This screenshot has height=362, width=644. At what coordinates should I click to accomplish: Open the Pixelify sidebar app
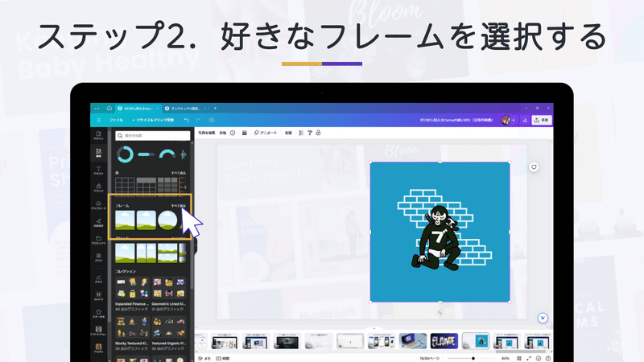(98, 348)
